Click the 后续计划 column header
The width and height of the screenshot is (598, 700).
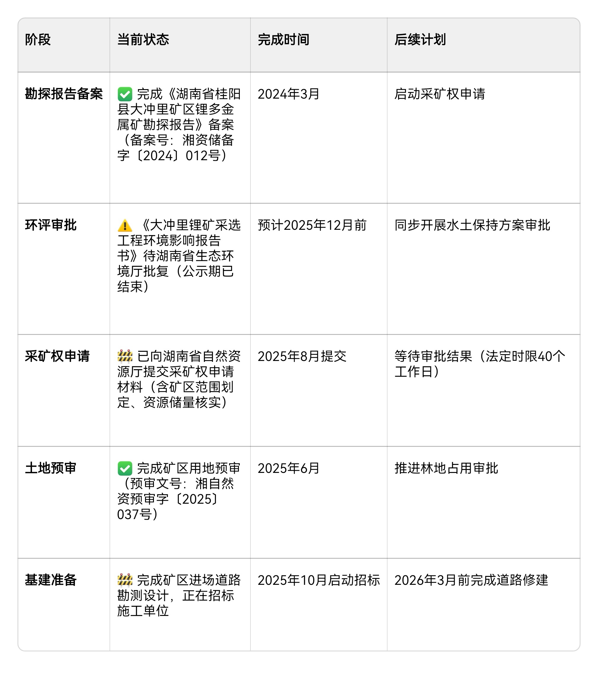coord(420,39)
